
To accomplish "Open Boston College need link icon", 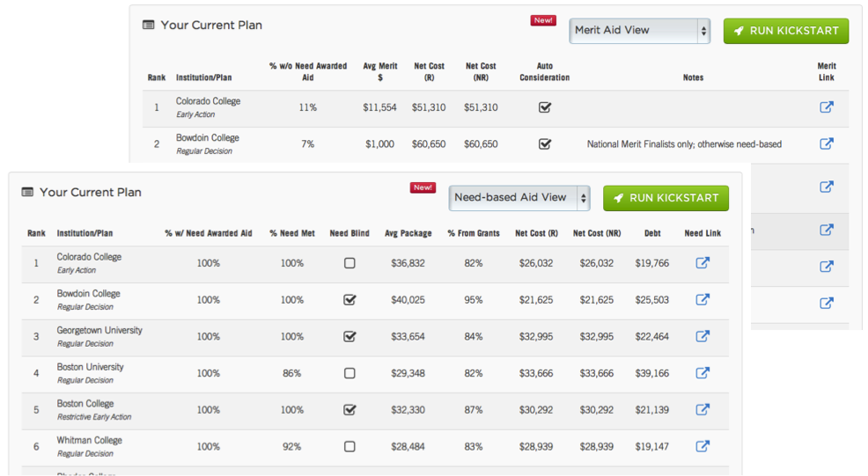I will click(x=702, y=410).
